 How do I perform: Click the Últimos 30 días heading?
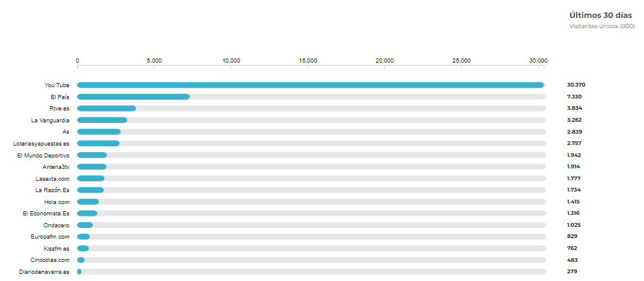(601, 16)
